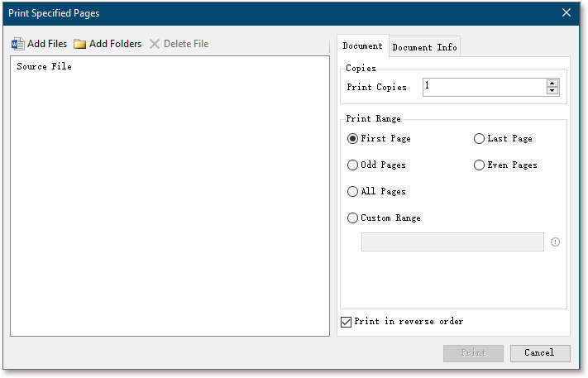
Task: Choose the Odd Pages option
Action: pyautogui.click(x=352, y=165)
